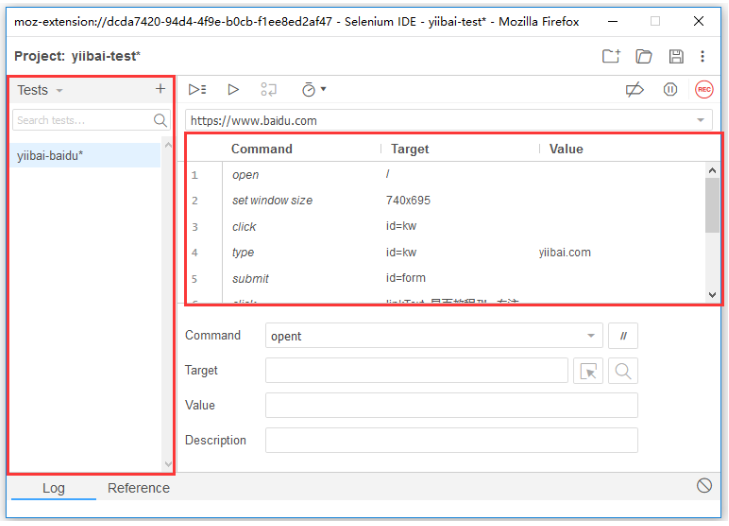This screenshot has height=526, width=729.
Task: Click the Value input field
Action: 451,406
